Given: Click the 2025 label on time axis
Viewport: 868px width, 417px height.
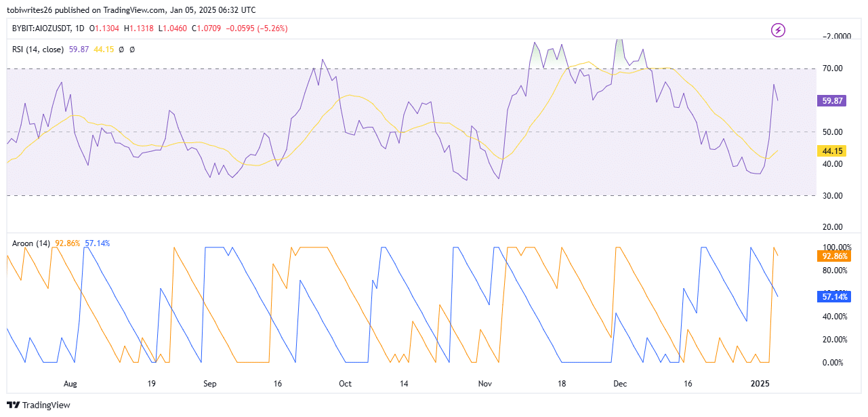Looking at the screenshot, I should [x=760, y=384].
